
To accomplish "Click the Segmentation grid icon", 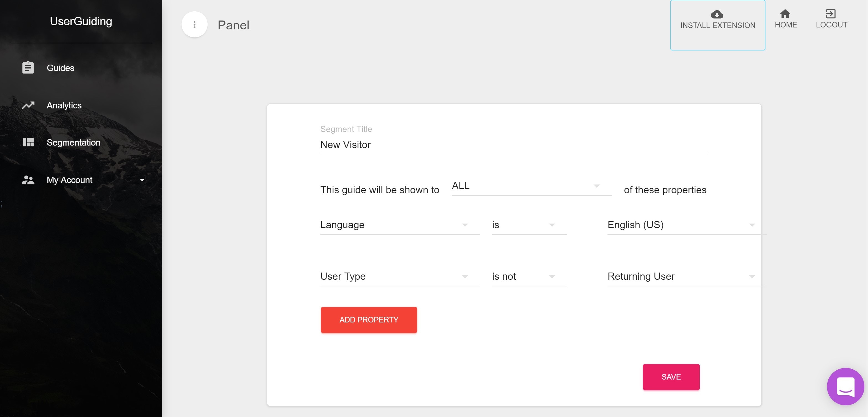I will tap(28, 142).
